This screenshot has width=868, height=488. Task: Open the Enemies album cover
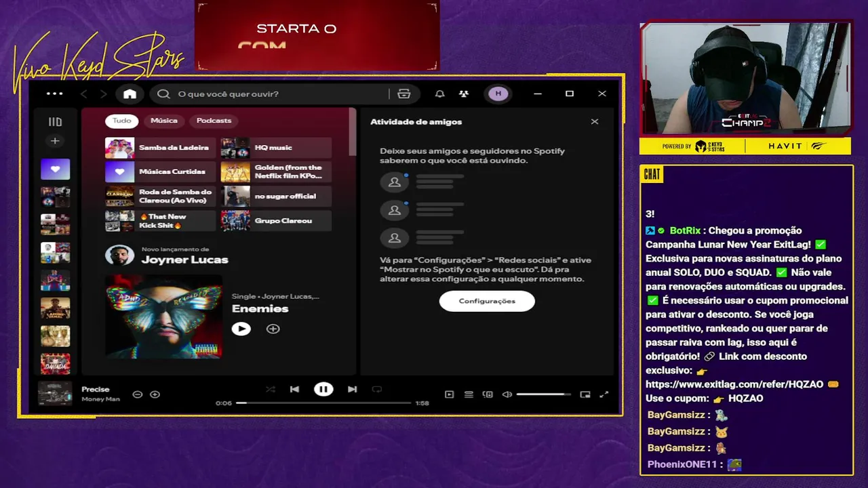[163, 316]
